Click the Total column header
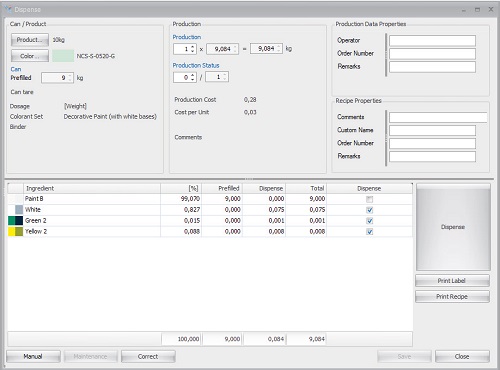This screenshot has height=370, width=500. tap(306, 188)
